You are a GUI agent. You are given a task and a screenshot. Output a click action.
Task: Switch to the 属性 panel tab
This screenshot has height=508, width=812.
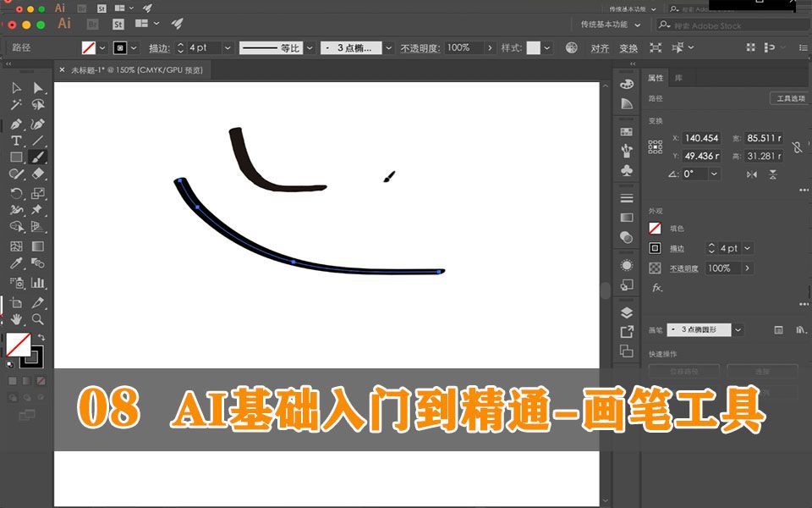pyautogui.click(x=656, y=77)
